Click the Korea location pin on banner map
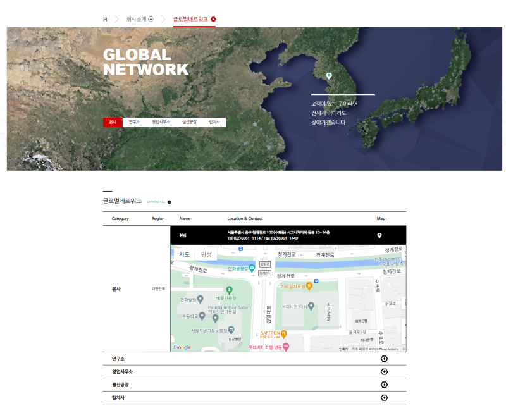This screenshot has height=420, width=506. 328,76
